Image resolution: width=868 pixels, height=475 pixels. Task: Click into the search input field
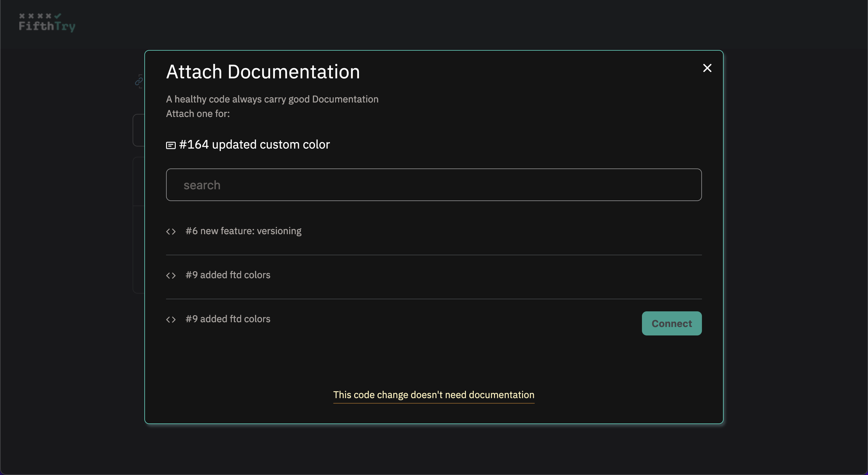434,185
